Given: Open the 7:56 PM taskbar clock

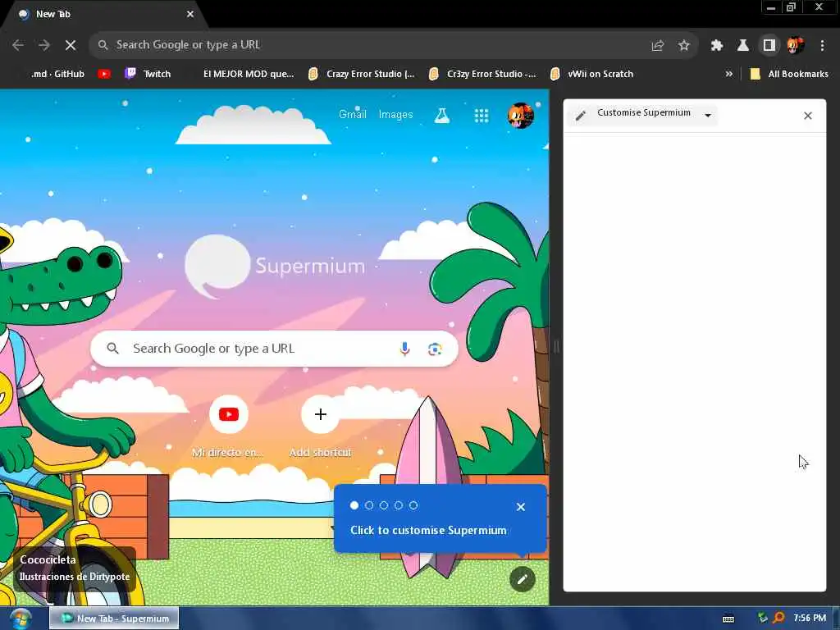Looking at the screenshot, I should (x=810, y=618).
